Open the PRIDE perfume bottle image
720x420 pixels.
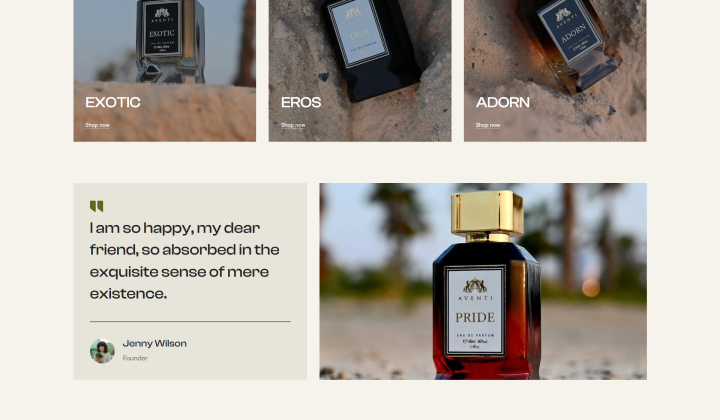coord(483,281)
